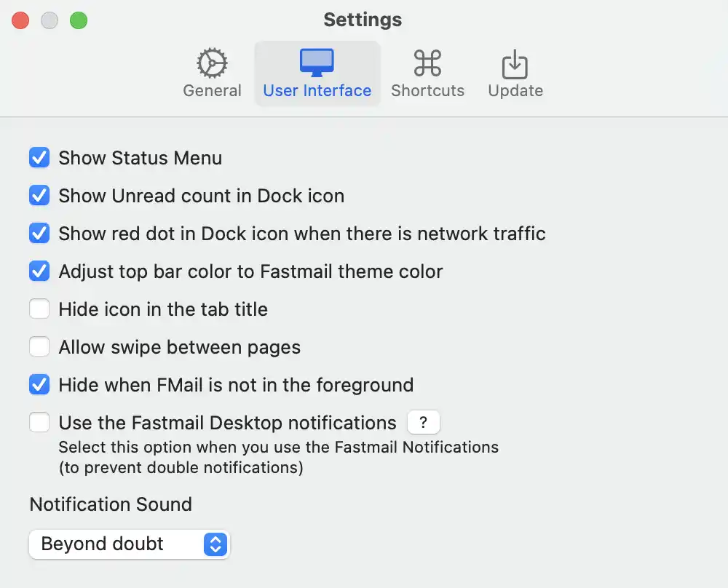Disable Show Status Menu checkbox
Viewport: 728px width, 588px height.
pos(39,157)
